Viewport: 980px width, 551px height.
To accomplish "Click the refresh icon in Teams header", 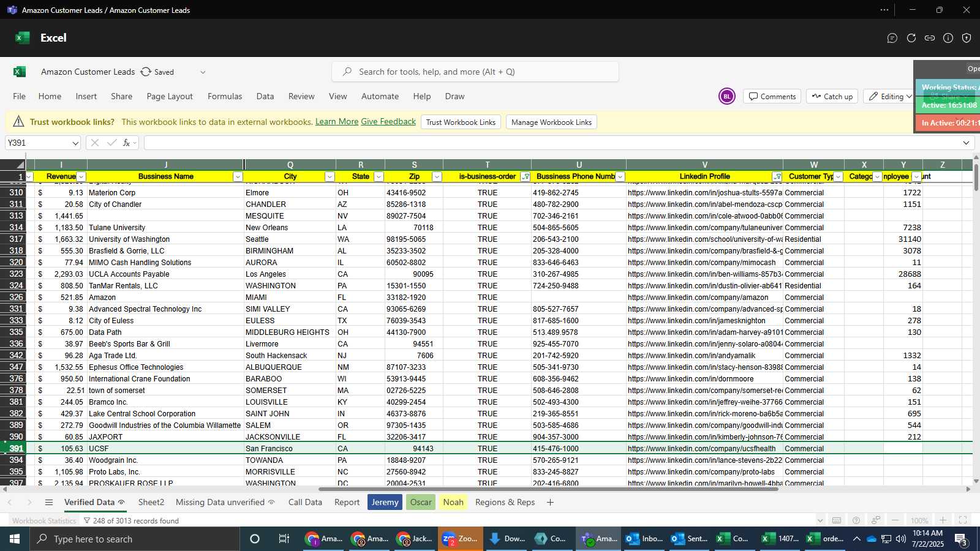I will pos(911,38).
